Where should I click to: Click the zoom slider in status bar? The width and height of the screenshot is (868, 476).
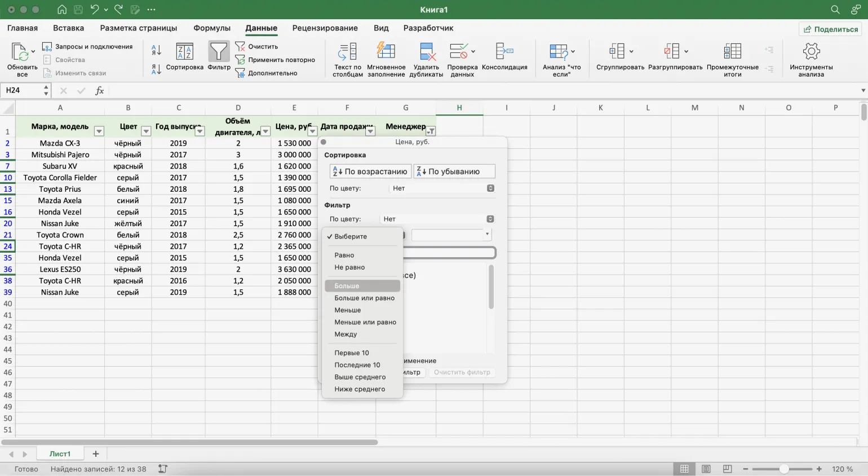(x=783, y=469)
